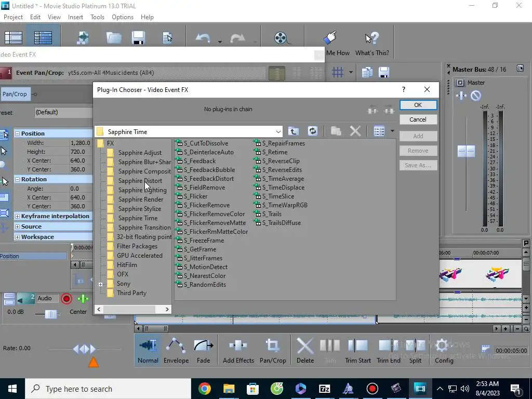Open project folder icon in toolbar
Image resolution: width=532 pixels, height=399 pixels.
click(114, 37)
